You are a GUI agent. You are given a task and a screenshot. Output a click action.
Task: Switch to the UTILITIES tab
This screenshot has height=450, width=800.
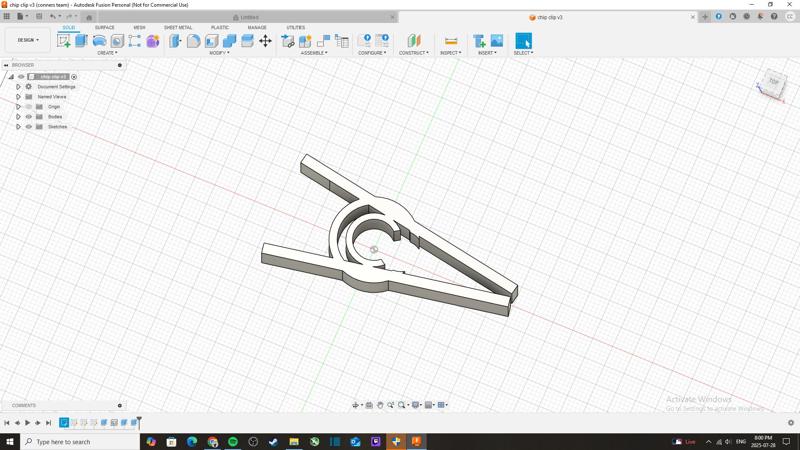pyautogui.click(x=296, y=28)
